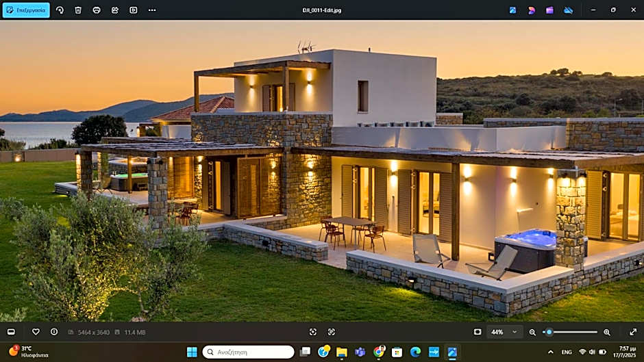Switch to the Photos app taskbar icon
The height and width of the screenshot is (362, 644).
pyautogui.click(x=452, y=352)
